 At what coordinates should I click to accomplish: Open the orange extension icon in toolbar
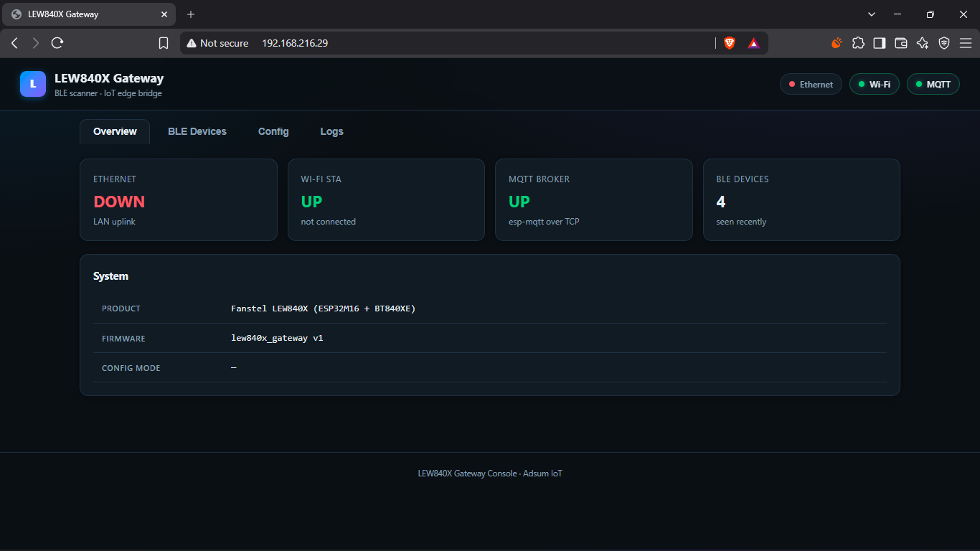coord(837,43)
